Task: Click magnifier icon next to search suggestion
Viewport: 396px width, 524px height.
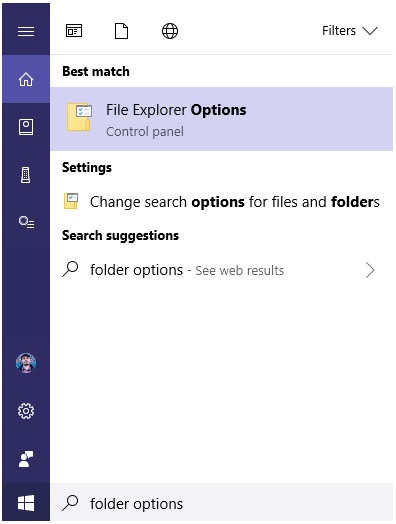Action: 70,269
